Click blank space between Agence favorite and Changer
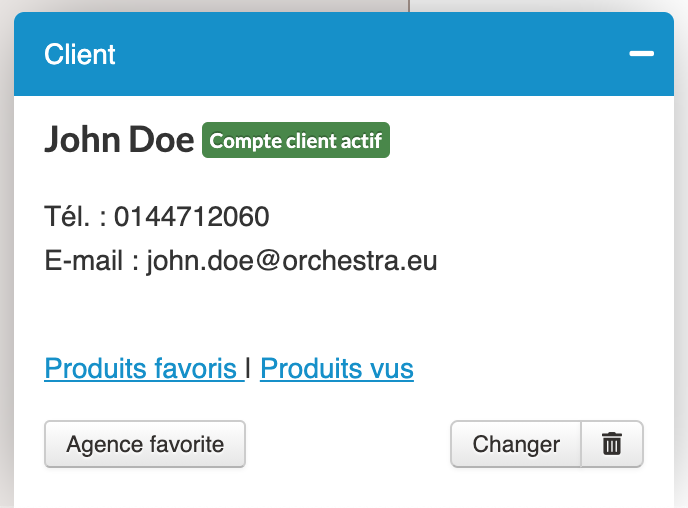 pyautogui.click(x=348, y=444)
